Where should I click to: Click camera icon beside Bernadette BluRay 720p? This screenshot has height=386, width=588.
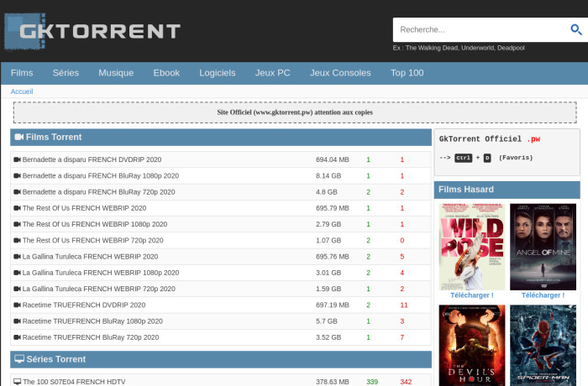pyautogui.click(x=17, y=192)
